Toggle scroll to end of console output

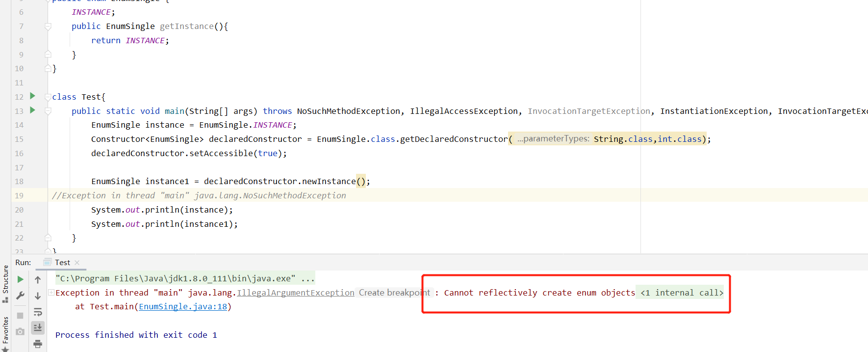(x=38, y=327)
